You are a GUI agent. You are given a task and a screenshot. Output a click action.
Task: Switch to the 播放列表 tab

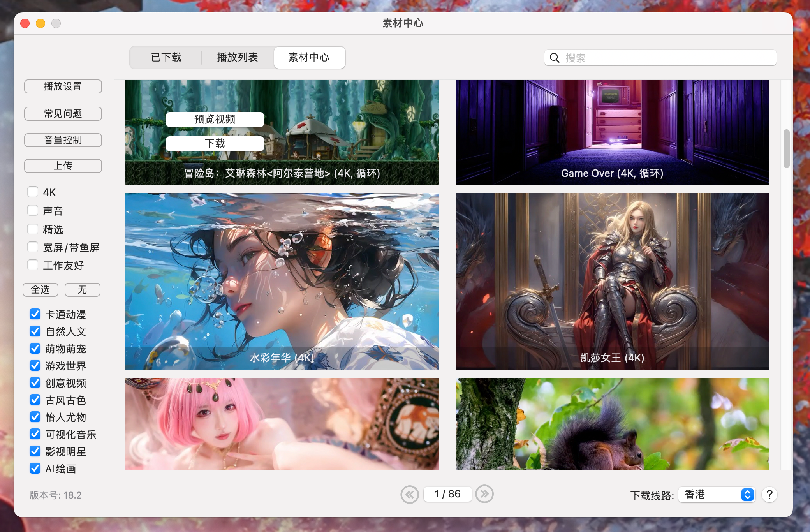238,57
